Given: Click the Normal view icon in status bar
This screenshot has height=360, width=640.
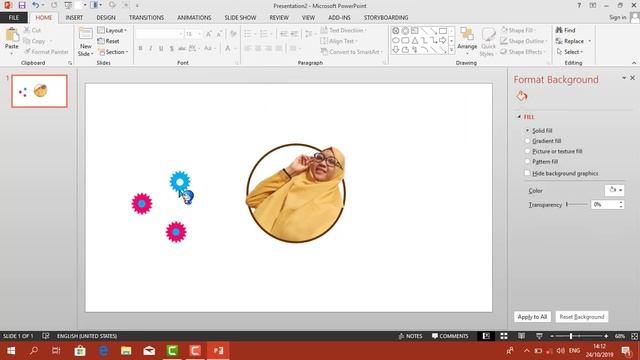Looking at the screenshot, I should (x=486, y=336).
